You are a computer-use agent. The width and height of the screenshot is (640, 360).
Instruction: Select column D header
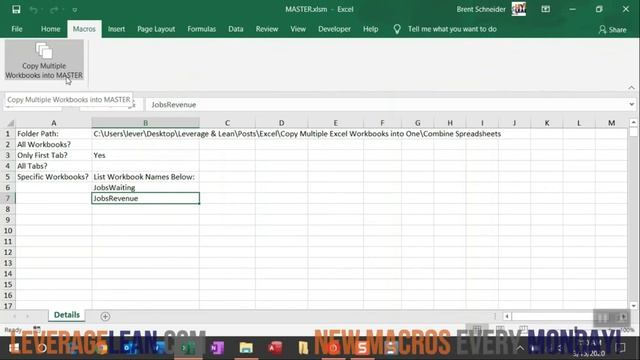[281, 123]
